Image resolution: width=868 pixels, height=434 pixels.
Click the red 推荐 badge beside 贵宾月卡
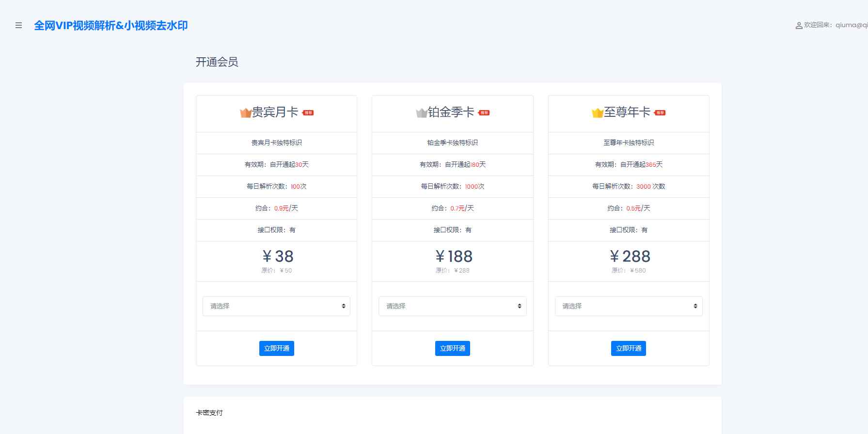click(x=308, y=113)
